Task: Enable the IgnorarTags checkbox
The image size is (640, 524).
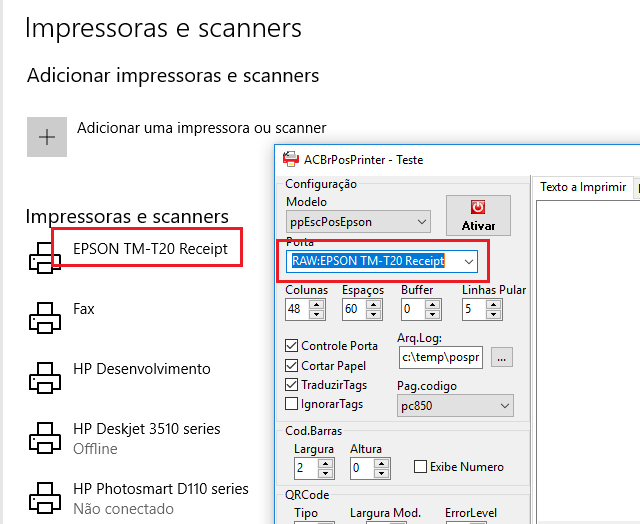Action: (291, 404)
